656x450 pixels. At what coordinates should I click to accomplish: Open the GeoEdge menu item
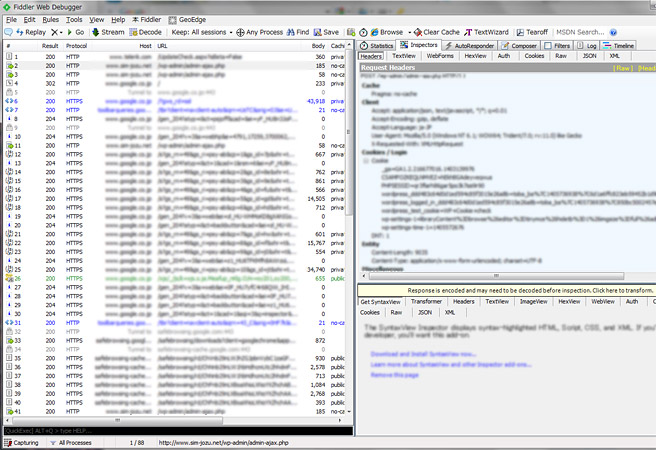(x=187, y=20)
